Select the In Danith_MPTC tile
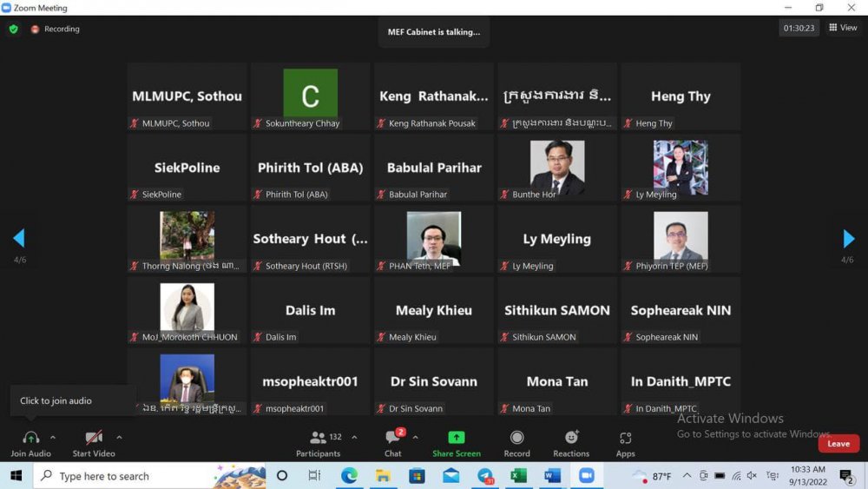This screenshot has width=868, height=489. tap(681, 381)
